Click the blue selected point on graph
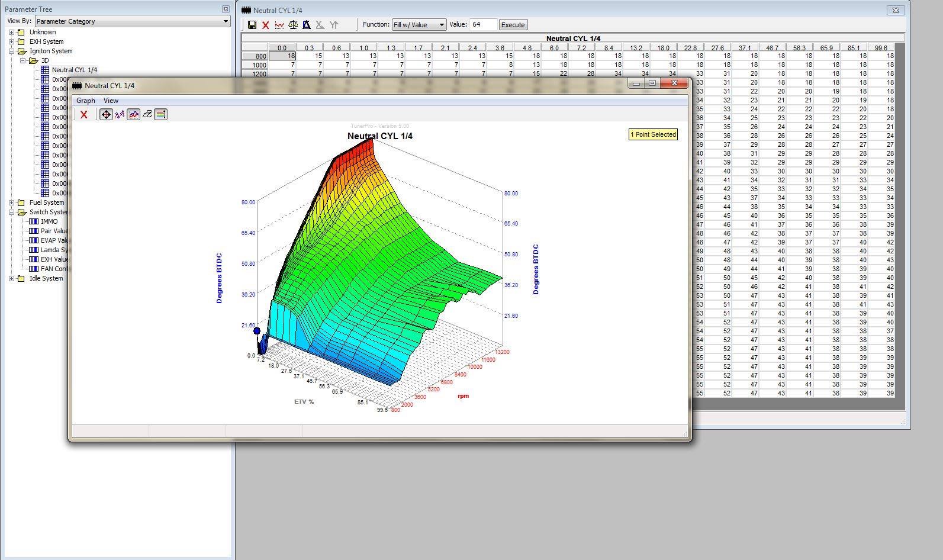This screenshot has width=943, height=560. [x=257, y=331]
